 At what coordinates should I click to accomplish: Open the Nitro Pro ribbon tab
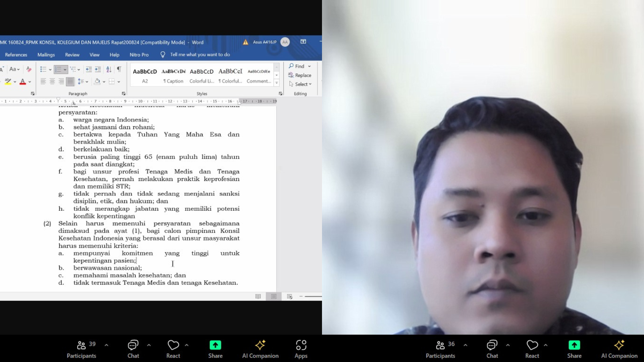pyautogui.click(x=139, y=55)
